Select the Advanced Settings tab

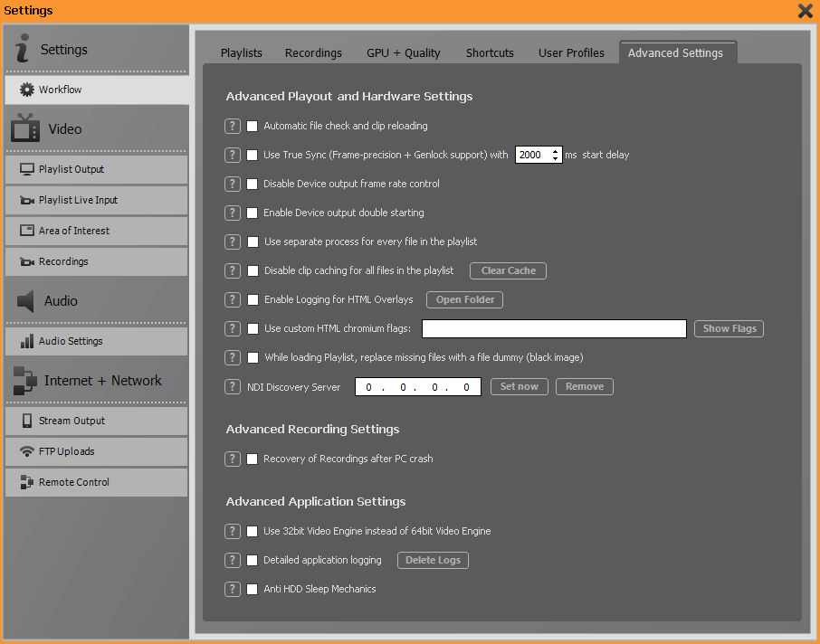[x=678, y=52]
